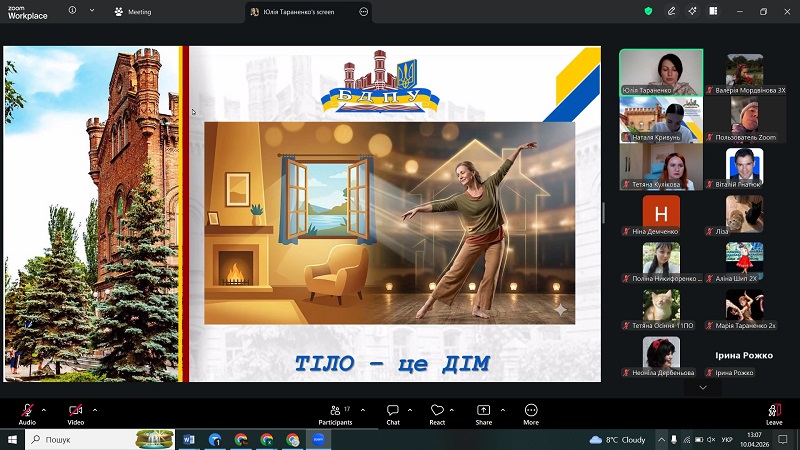Open the Participants panel

335,411
